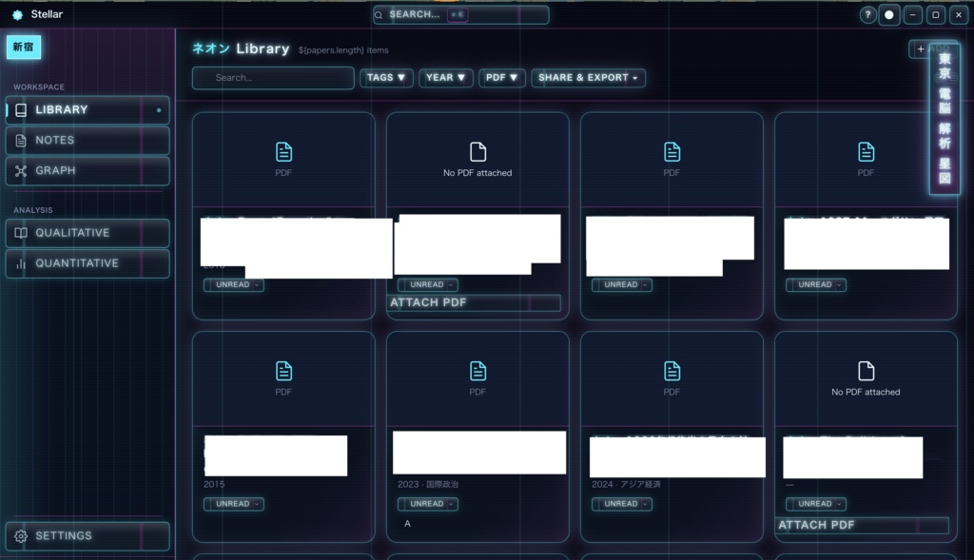Open the Notes workspace item
Viewport: 974px width, 560px height.
tap(88, 141)
